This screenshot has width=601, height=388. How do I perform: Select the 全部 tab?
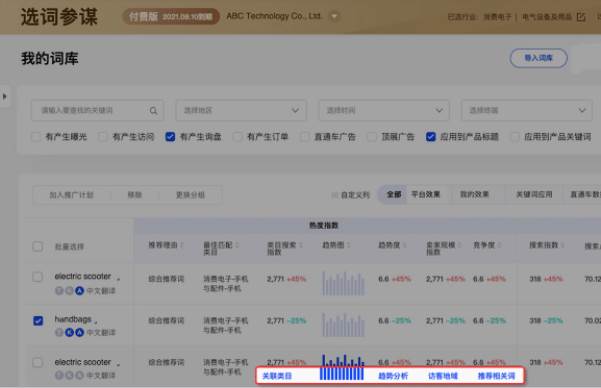(394, 194)
